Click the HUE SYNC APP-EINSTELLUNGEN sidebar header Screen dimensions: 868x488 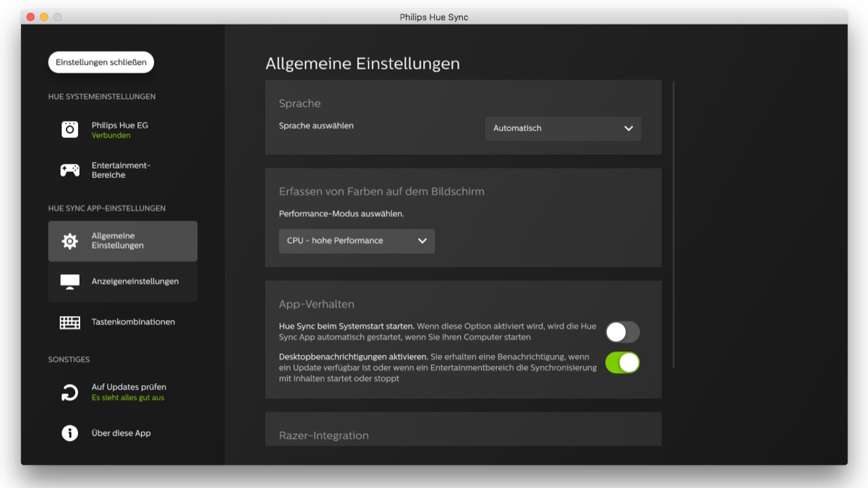pos(107,208)
